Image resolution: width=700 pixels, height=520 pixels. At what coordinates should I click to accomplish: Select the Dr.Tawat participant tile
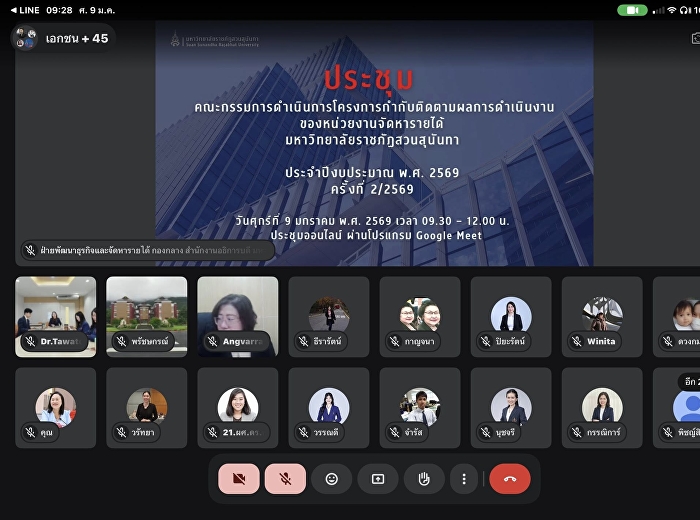coord(55,316)
